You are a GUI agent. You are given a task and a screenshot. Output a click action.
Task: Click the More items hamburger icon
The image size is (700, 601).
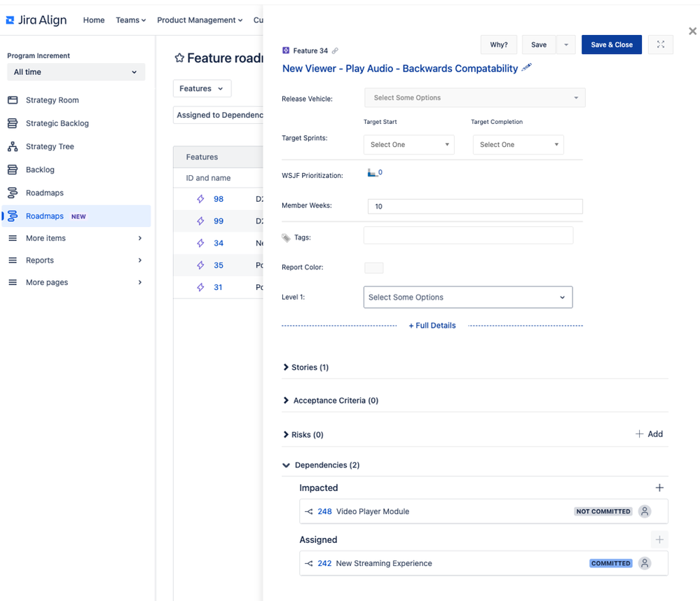coord(13,238)
